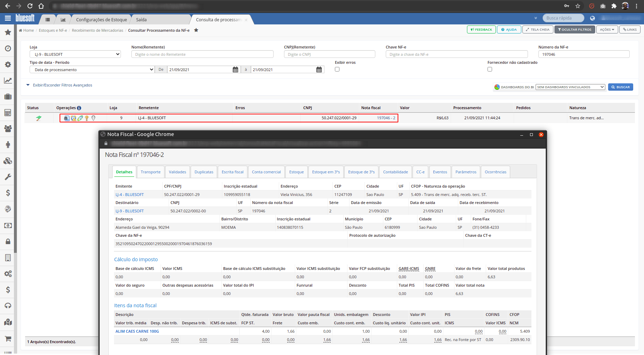Image resolution: width=644 pixels, height=355 pixels.
Task: Favorite this page with breadcrumb star
Action: 196,30
